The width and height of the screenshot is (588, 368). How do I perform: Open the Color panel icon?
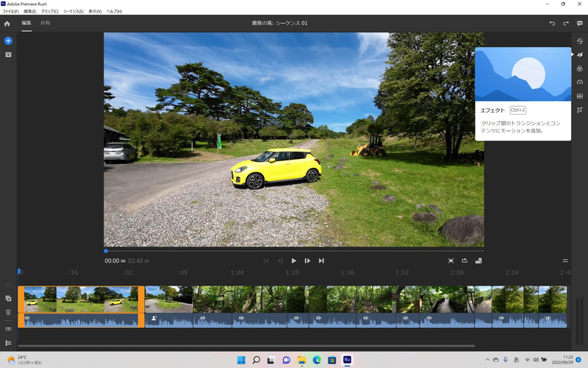tap(580, 68)
